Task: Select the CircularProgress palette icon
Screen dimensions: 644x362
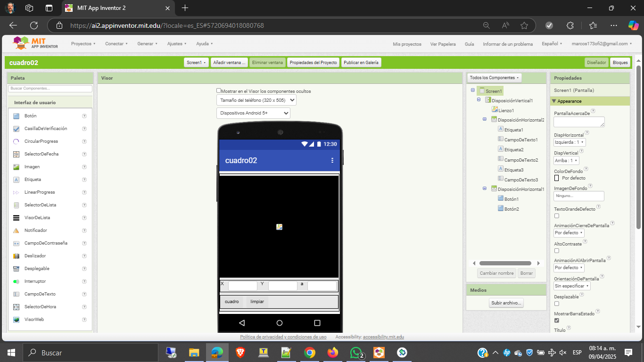Action: point(16,141)
